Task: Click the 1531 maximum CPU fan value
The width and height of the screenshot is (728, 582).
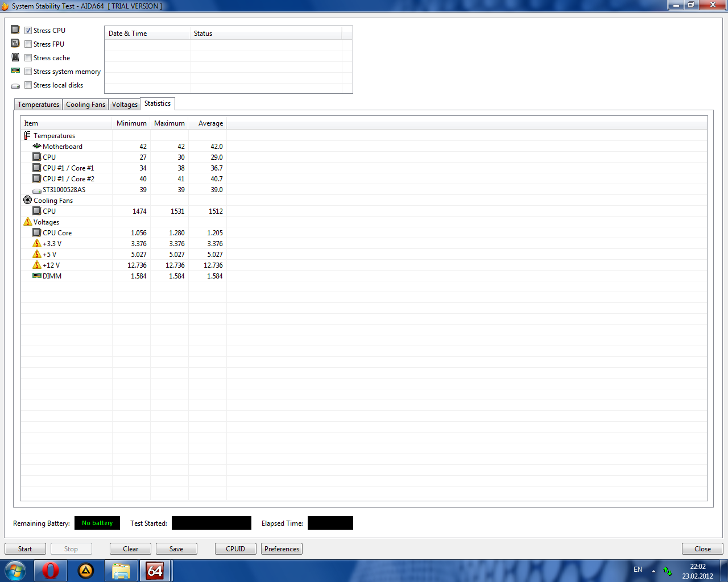Action: (x=177, y=211)
